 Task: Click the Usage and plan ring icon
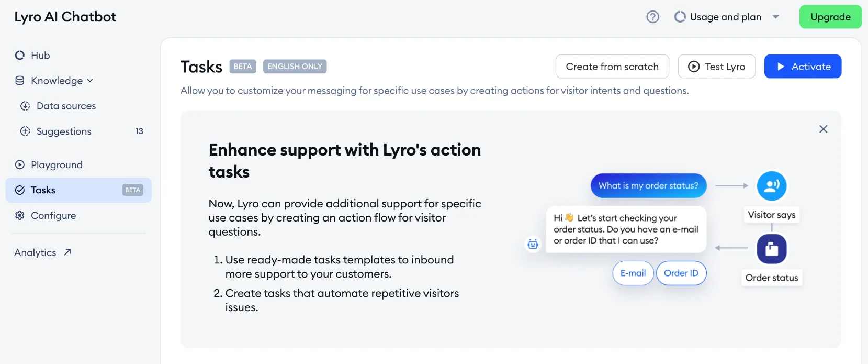coord(680,17)
